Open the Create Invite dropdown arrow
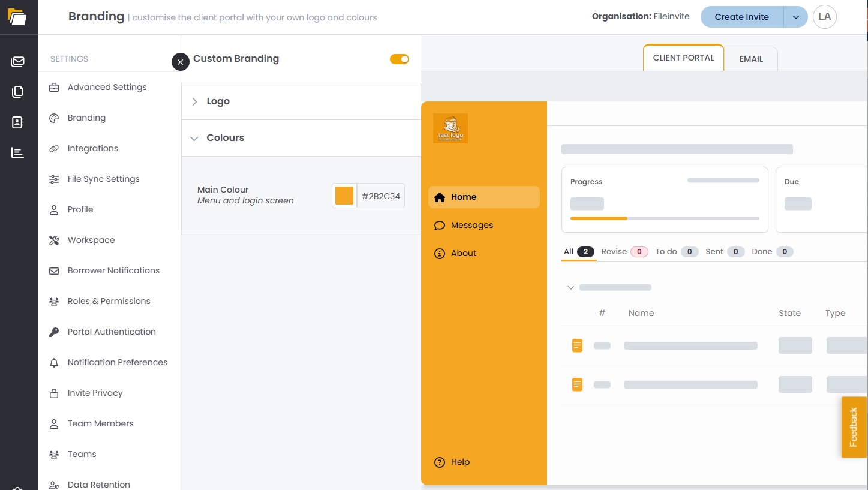The image size is (868, 490). 795,17
